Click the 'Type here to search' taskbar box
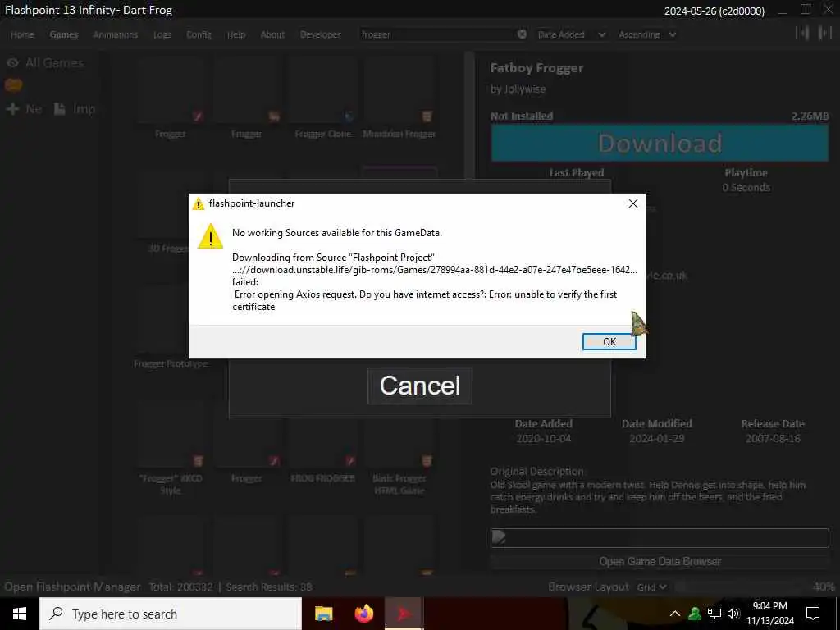The image size is (840, 630). [171, 614]
